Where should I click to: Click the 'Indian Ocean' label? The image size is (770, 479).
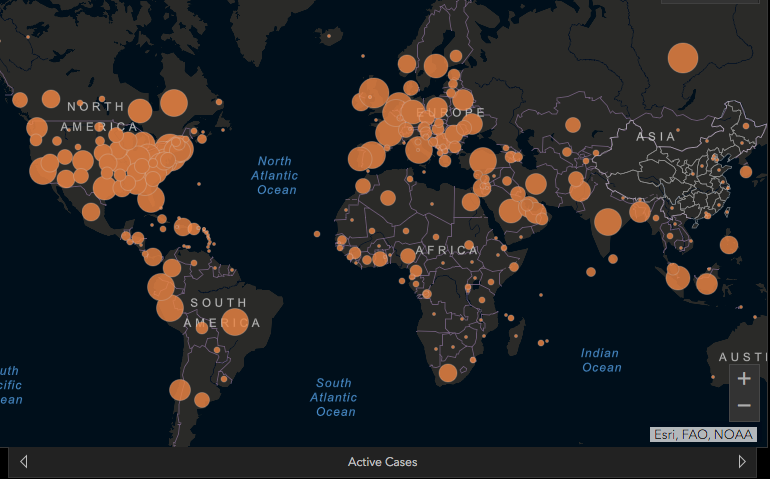click(601, 360)
